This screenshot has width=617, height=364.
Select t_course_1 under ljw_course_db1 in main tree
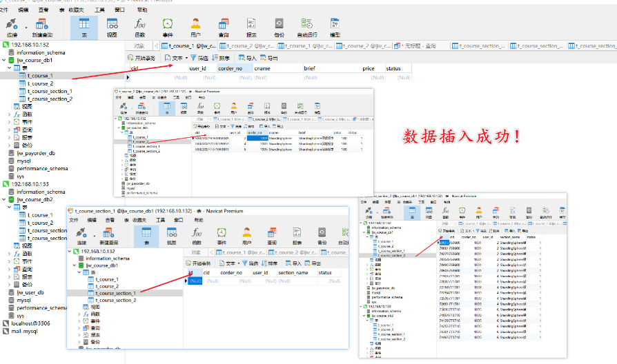(x=40, y=76)
